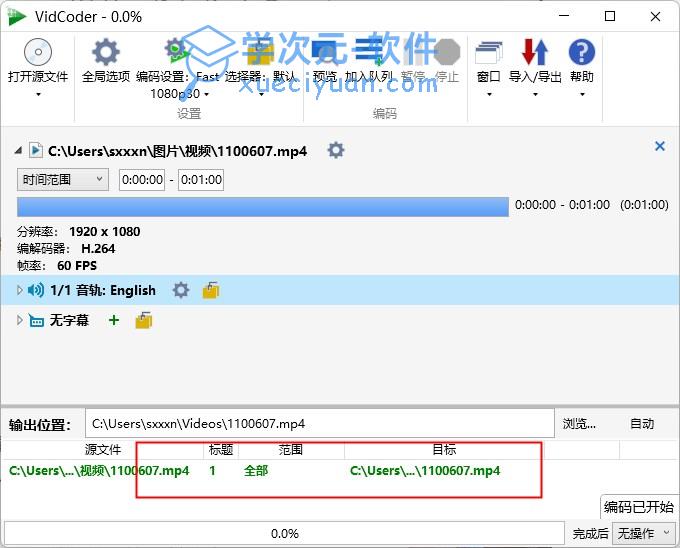
Task: Click the subtitle track icon
Action: point(36,320)
